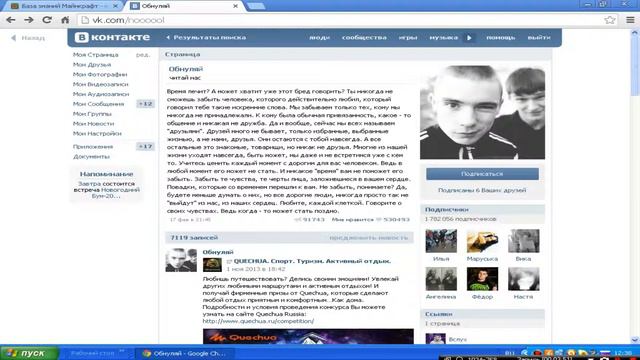This screenshot has height=360, width=640.
Task: Click the 7119 записей header
Action: point(194,238)
